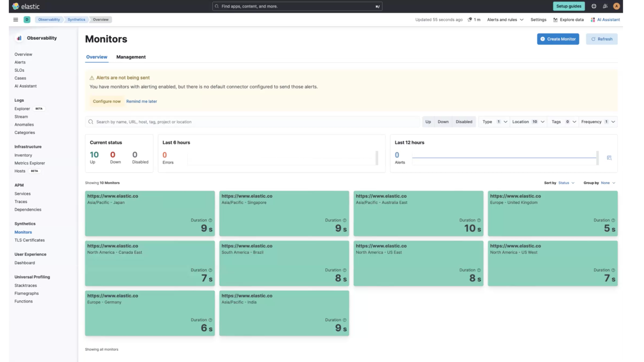Toggle the Up status filter button
The image size is (644, 362).
point(428,122)
